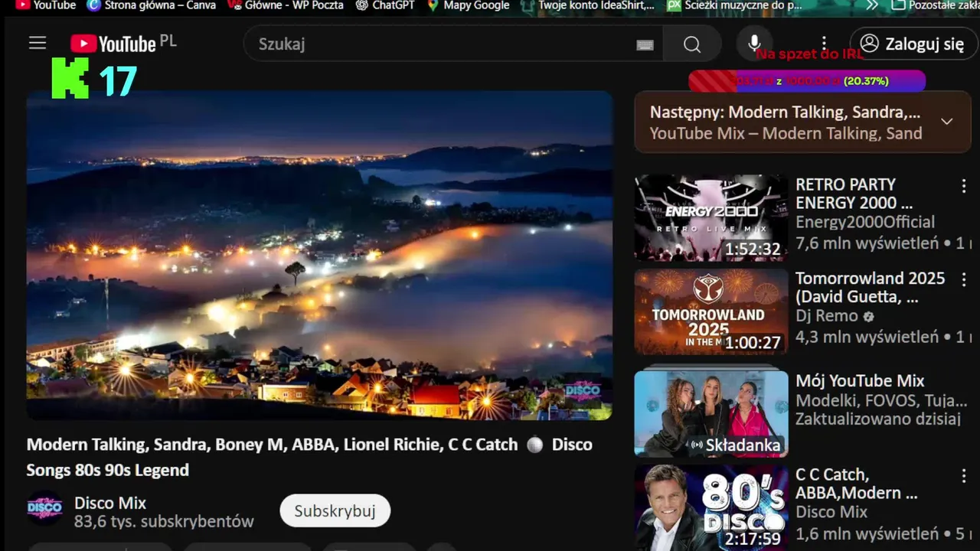
Task: Open the Tomorrowland 2025 video thumbnail
Action: [x=711, y=311]
